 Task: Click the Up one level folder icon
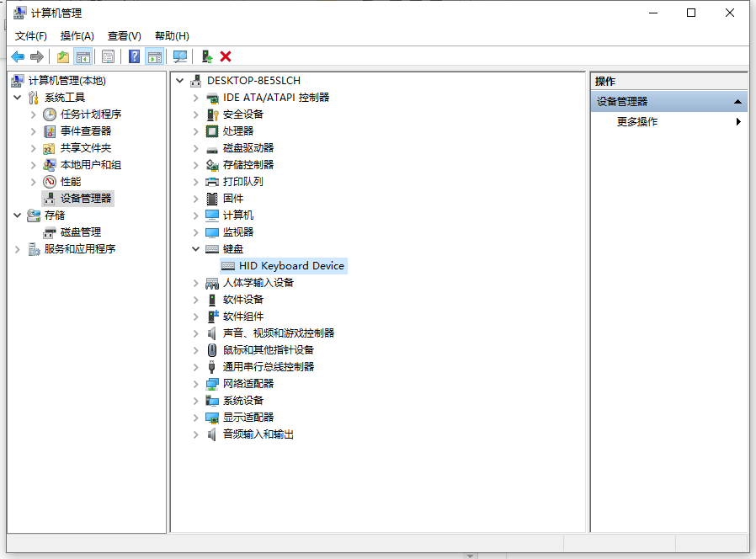(x=63, y=56)
